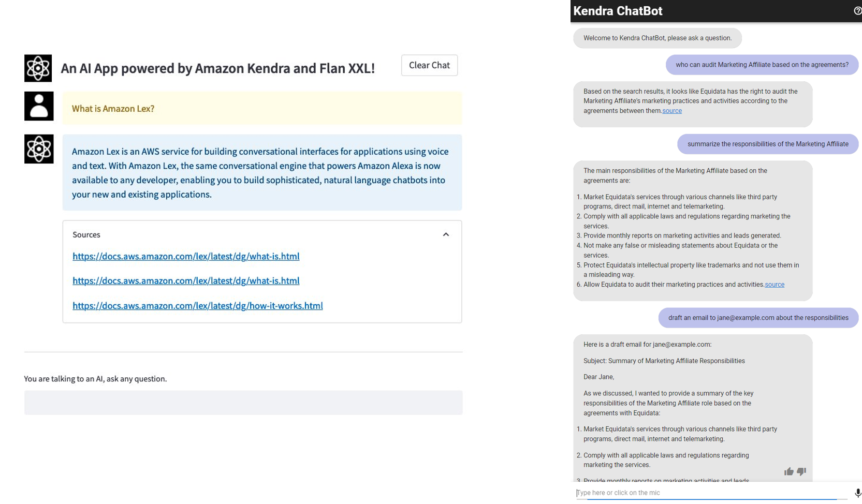Follow the source link in the audit answer
This screenshot has height=504, width=862.
pos(672,111)
